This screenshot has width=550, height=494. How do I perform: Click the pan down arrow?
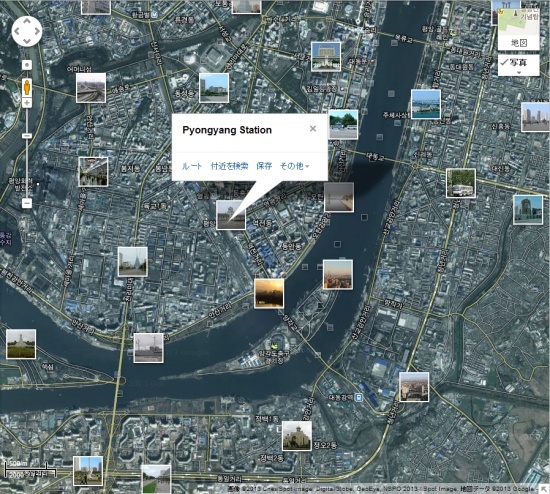pos(27,41)
